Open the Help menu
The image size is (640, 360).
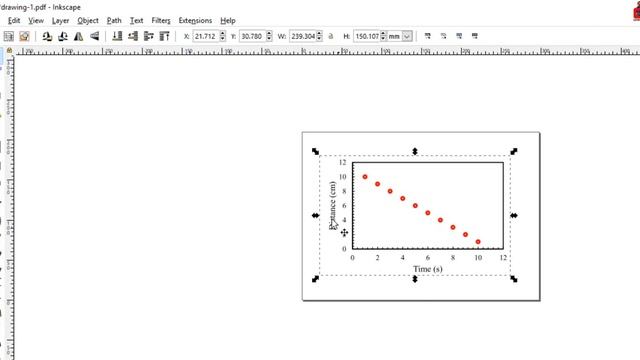(228, 20)
